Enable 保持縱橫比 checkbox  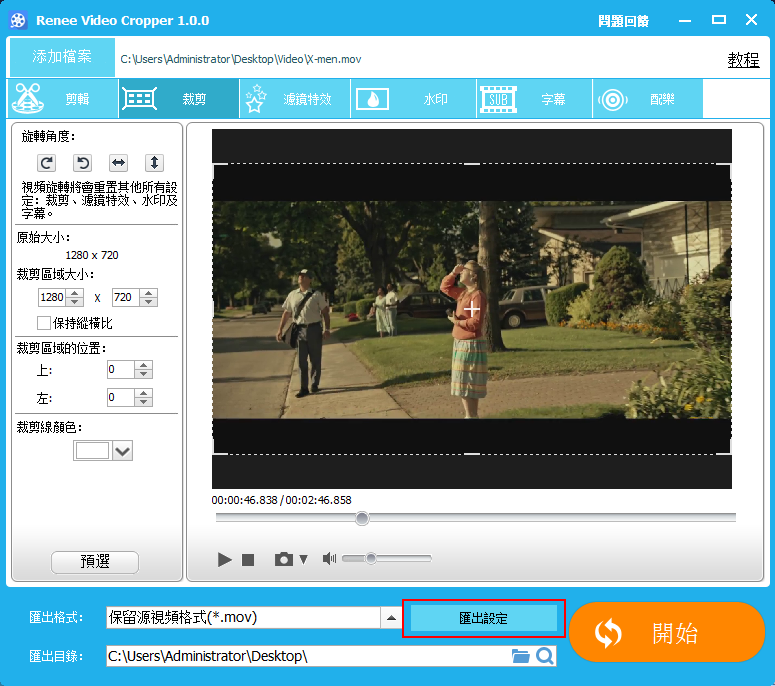[43, 323]
